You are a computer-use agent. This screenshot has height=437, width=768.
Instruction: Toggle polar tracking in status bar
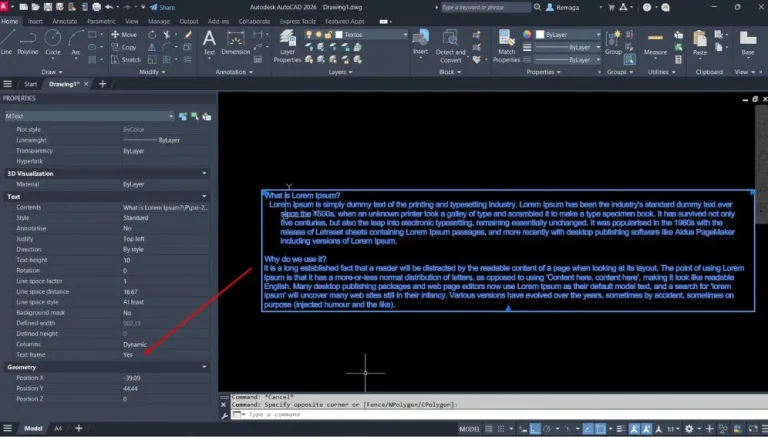click(x=547, y=429)
